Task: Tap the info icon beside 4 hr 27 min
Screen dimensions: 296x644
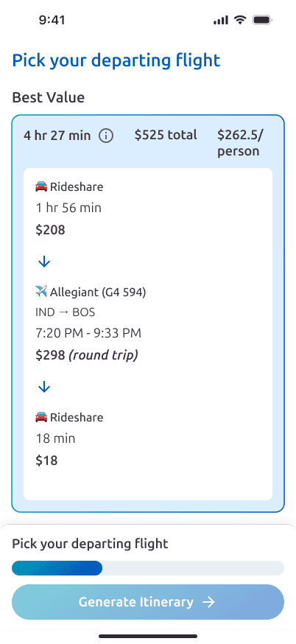Action: (x=106, y=136)
